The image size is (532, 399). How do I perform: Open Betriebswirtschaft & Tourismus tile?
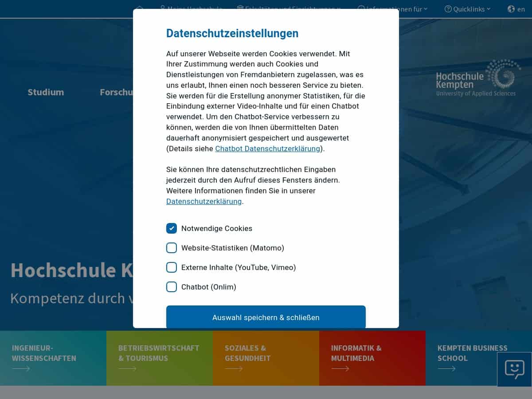point(160,358)
